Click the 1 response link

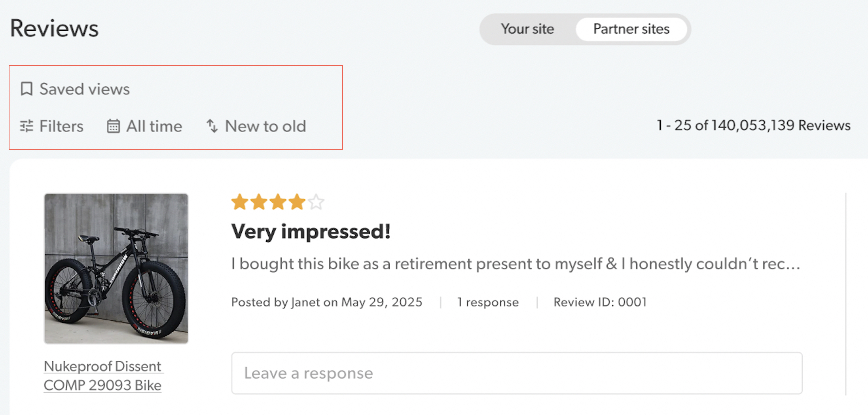click(488, 302)
